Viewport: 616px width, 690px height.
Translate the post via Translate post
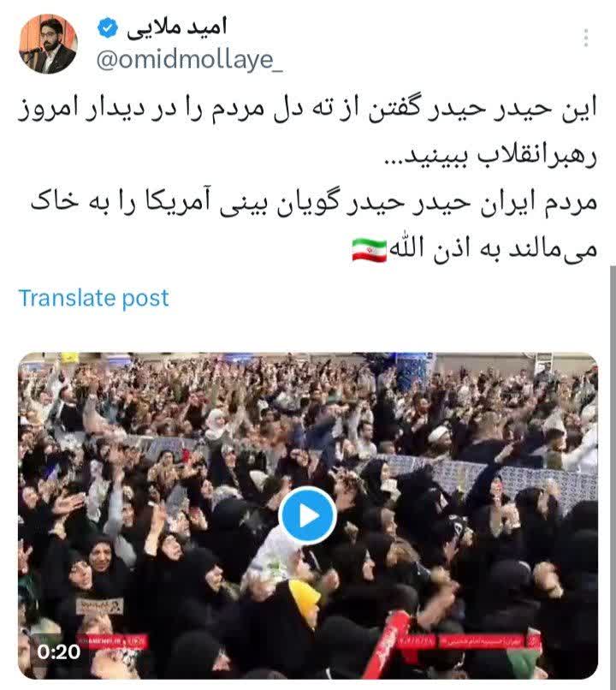pyautogui.click(x=93, y=298)
